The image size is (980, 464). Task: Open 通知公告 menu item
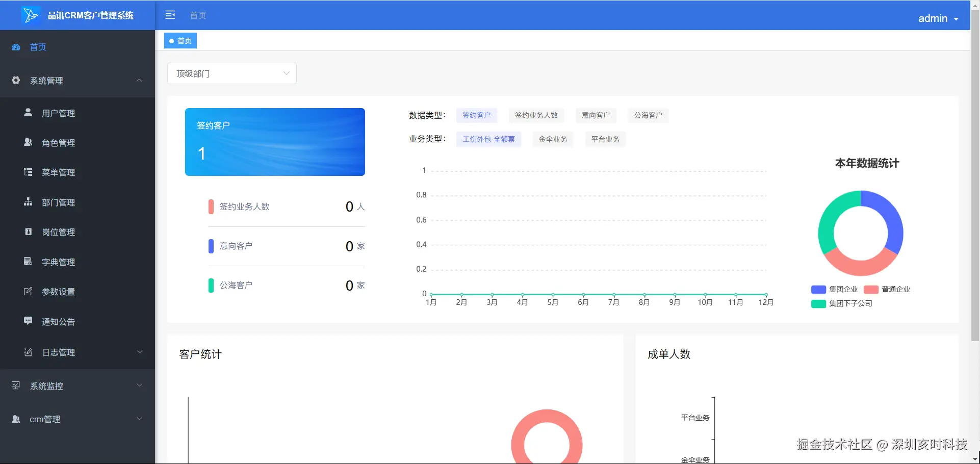tap(78, 321)
